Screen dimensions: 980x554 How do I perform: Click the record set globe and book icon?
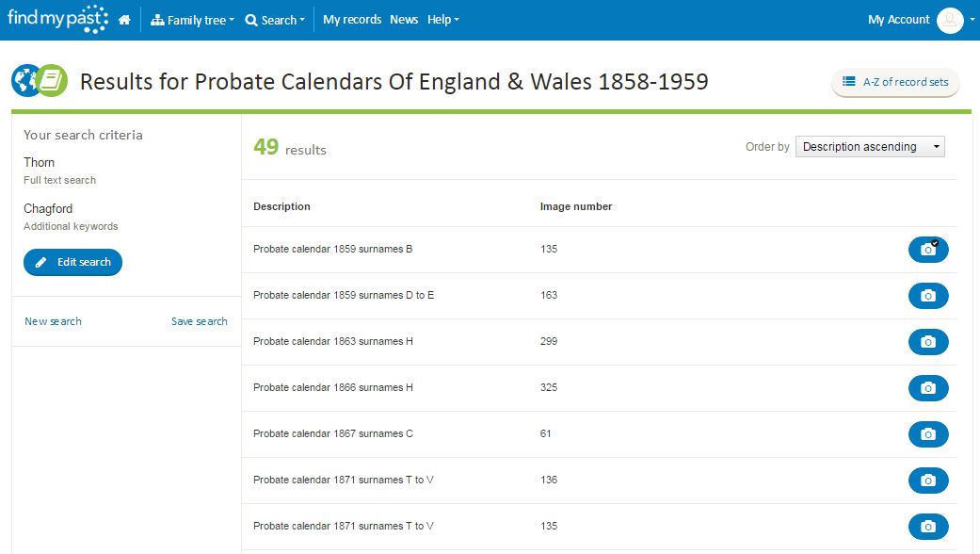pos(40,81)
